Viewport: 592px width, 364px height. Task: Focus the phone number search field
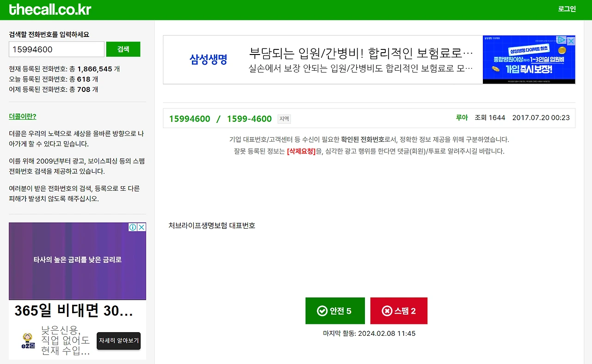pos(56,49)
